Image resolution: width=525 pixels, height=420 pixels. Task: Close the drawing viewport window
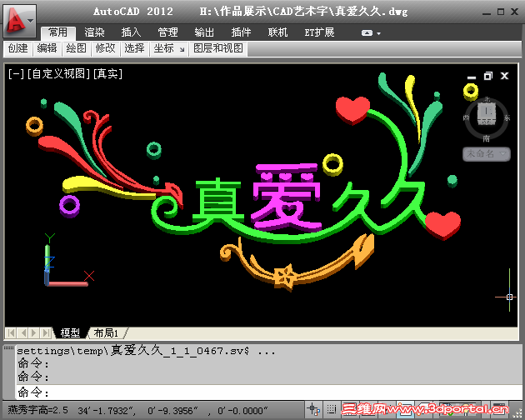pos(504,76)
